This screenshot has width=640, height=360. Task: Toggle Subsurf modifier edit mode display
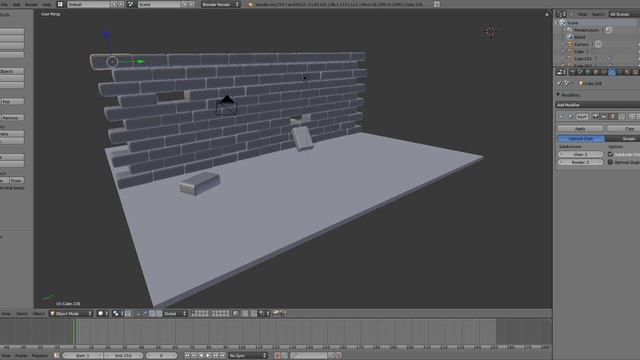(612, 117)
